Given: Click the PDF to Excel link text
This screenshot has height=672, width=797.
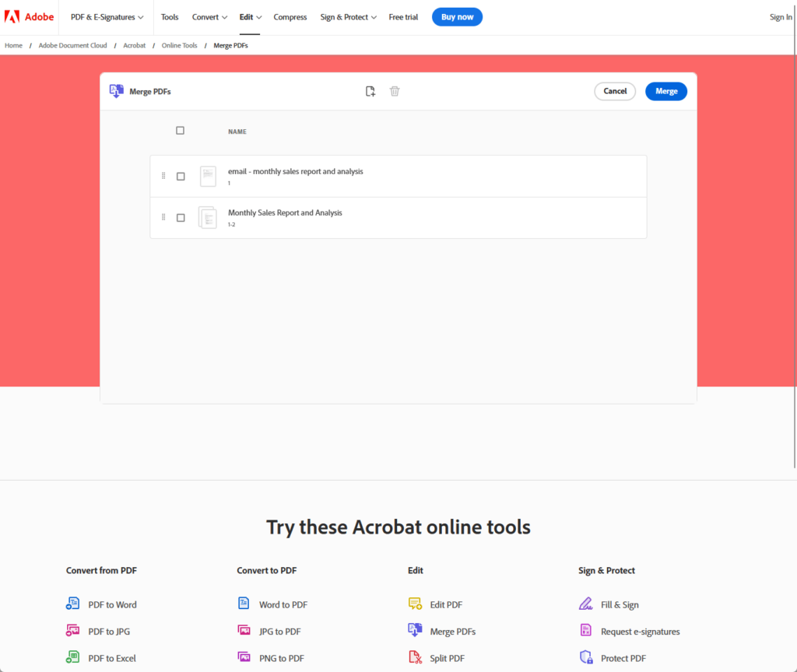Looking at the screenshot, I should 112,658.
